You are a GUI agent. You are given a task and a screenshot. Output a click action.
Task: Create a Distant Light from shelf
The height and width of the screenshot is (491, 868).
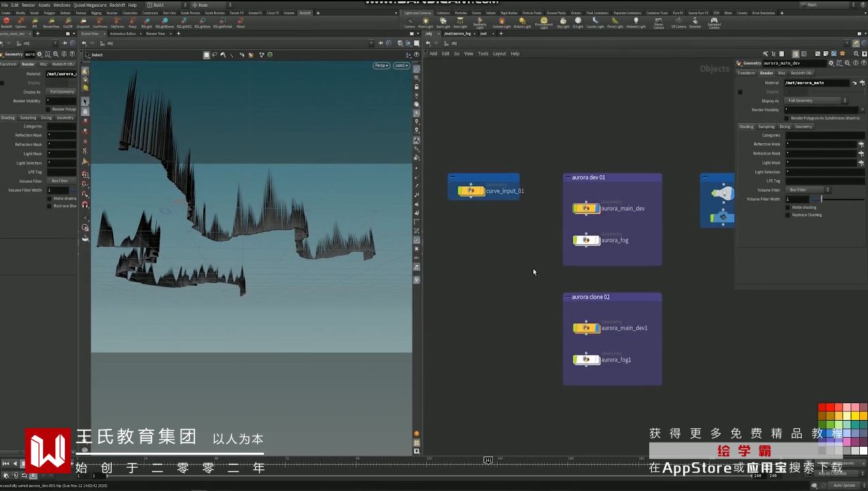click(x=522, y=23)
